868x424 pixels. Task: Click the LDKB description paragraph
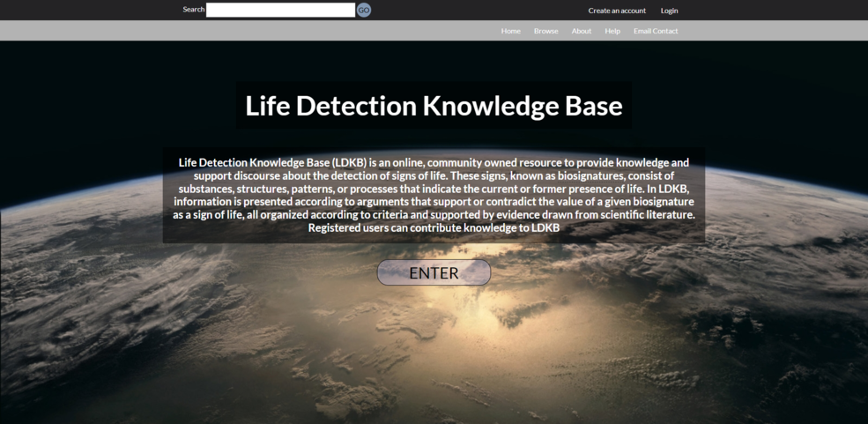click(x=434, y=196)
